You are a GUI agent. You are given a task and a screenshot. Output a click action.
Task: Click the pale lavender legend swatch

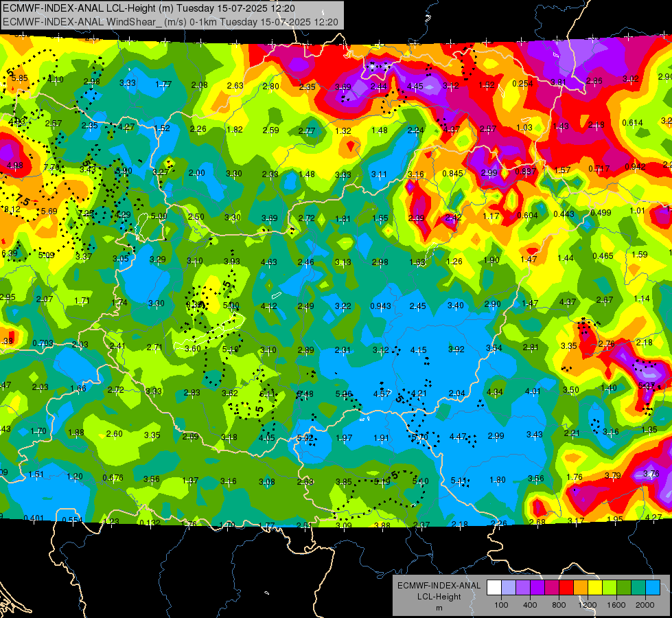click(x=509, y=588)
